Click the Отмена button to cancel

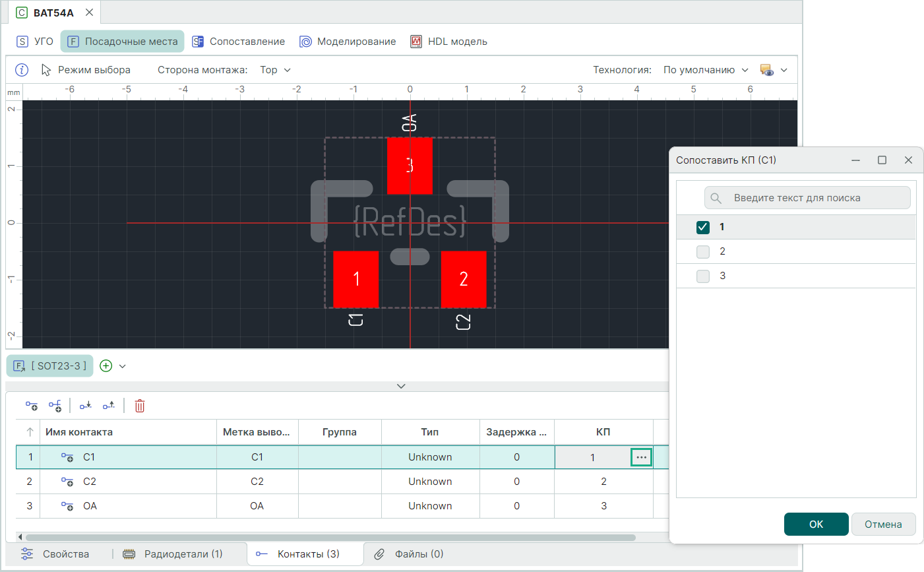point(883,524)
